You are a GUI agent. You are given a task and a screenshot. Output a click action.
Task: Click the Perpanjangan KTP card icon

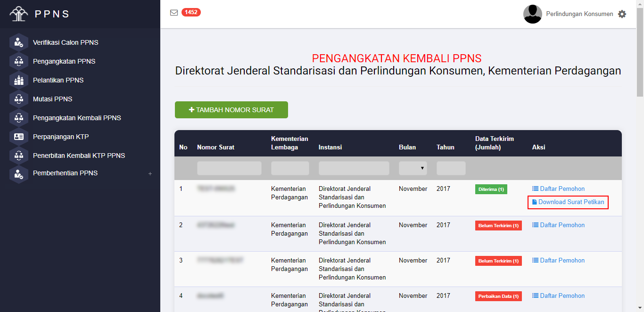pyautogui.click(x=19, y=137)
